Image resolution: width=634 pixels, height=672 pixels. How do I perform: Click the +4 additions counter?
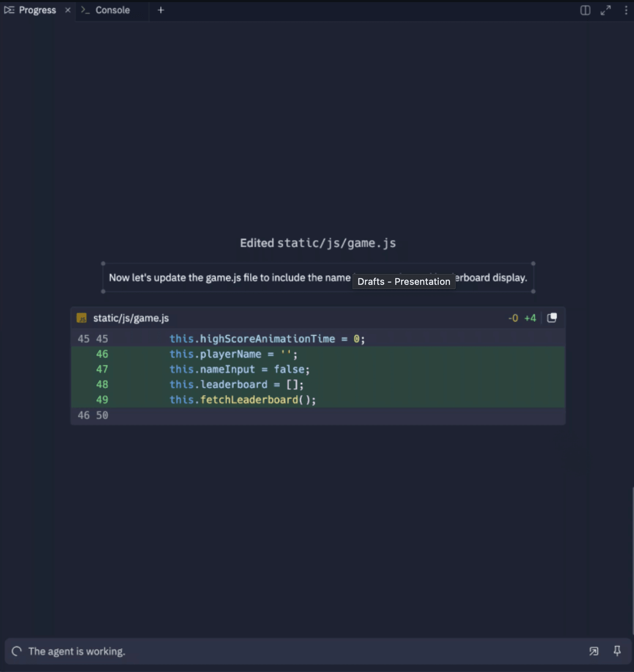(x=530, y=318)
